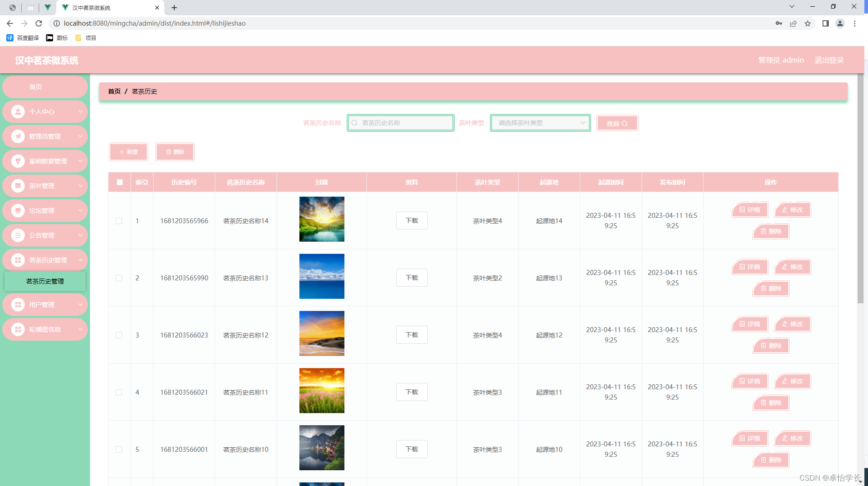This screenshot has width=868, height=486.
Task: Check the checkbox for row 3
Action: tap(119, 335)
